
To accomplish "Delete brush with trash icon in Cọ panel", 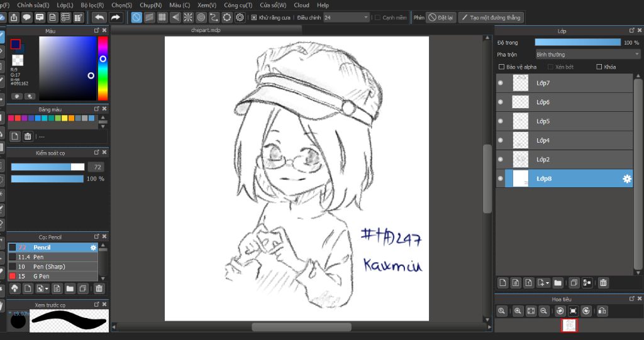I will pyautogui.click(x=99, y=288).
